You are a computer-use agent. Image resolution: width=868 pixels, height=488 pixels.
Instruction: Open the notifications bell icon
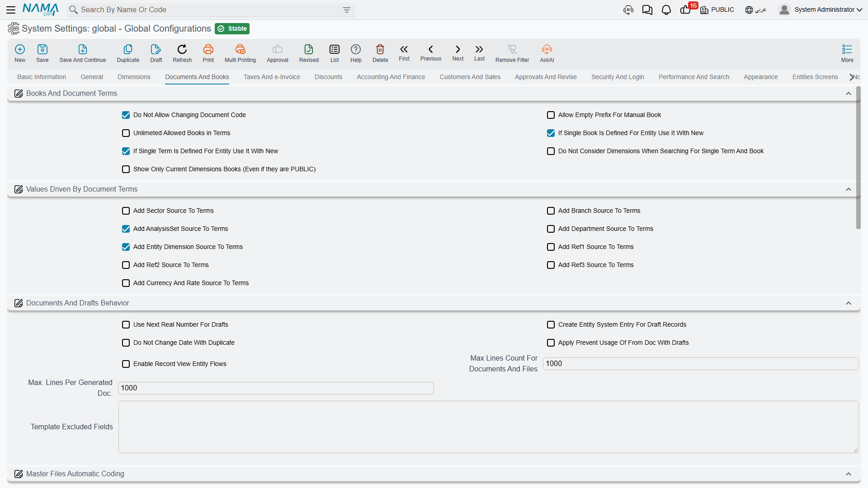click(666, 10)
